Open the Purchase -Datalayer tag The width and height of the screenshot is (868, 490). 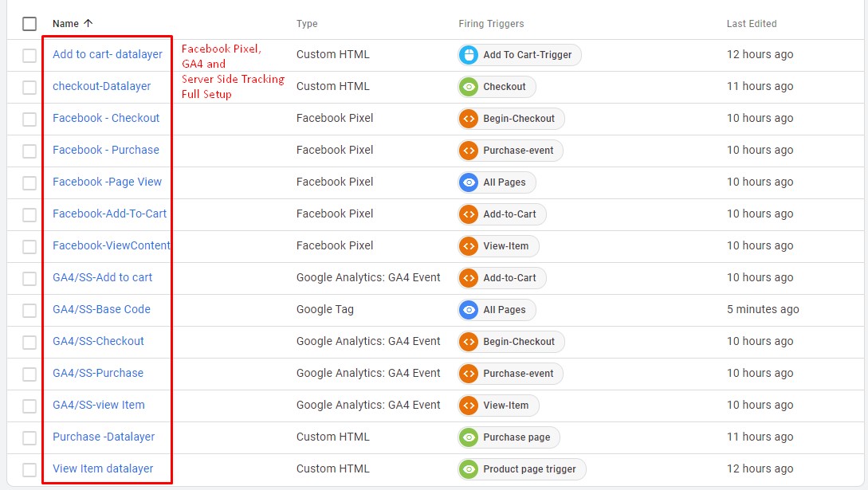[104, 437]
